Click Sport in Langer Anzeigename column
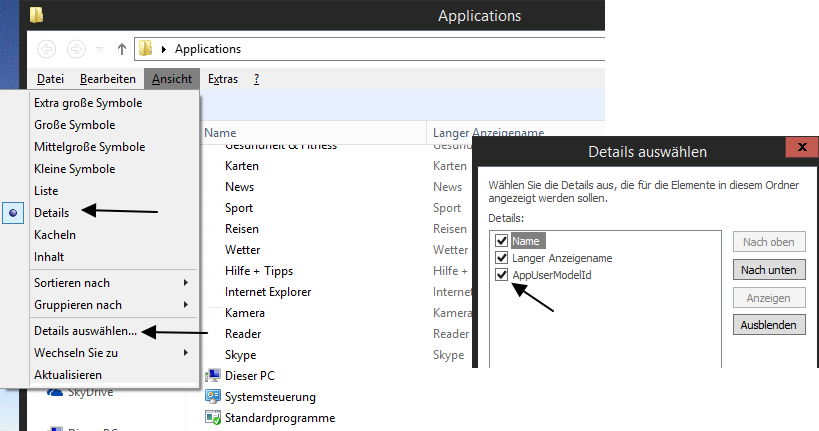The image size is (819, 431). tap(447, 208)
